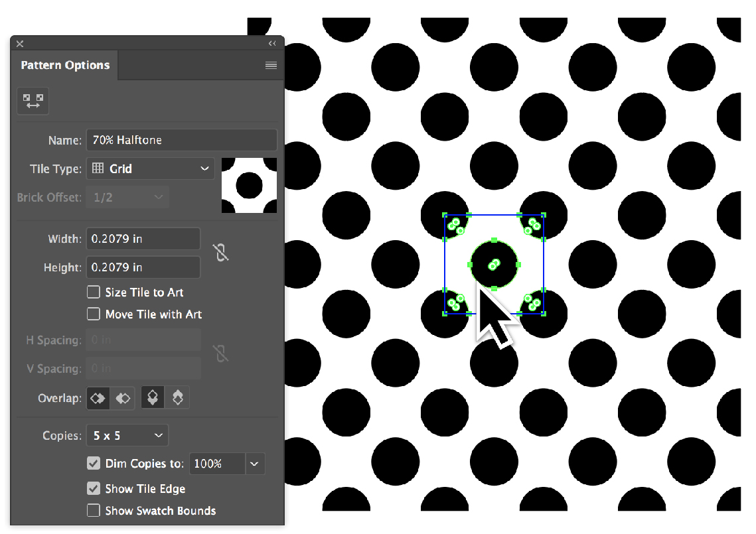756x534 pixels.
Task: Unlink the Width and Height proportions
Action: click(x=220, y=253)
